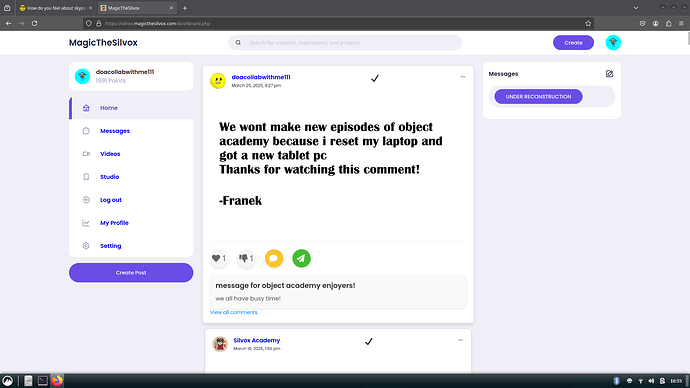The width and height of the screenshot is (690, 388).
Task: Expand the list-all-tabs chevron in Firefox
Action: pos(636,8)
